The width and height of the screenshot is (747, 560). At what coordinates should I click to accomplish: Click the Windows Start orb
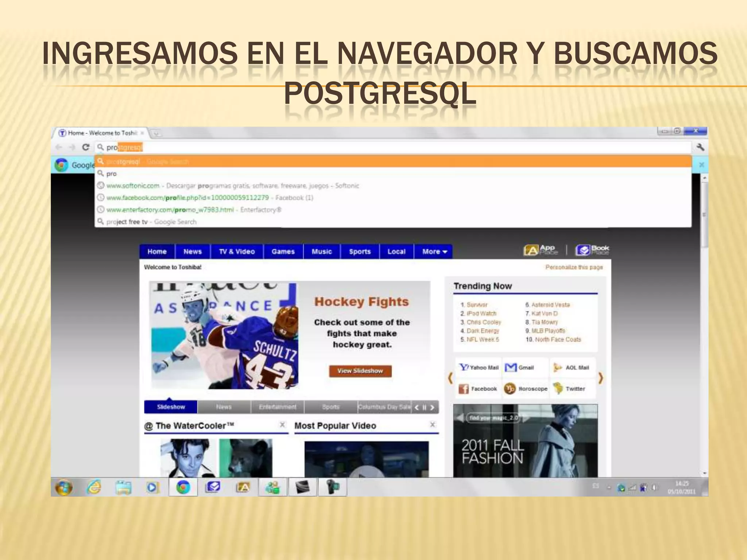click(x=64, y=487)
